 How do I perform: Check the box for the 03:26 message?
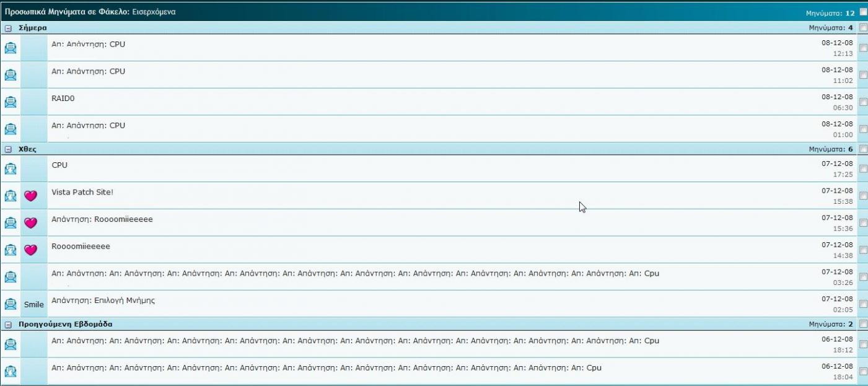pos(864,278)
